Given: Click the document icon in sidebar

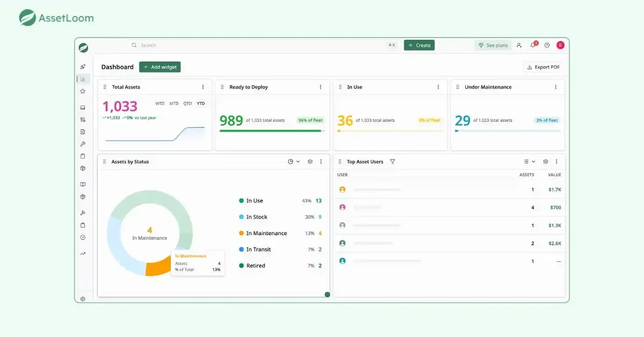Looking at the screenshot, I should coord(83,131).
